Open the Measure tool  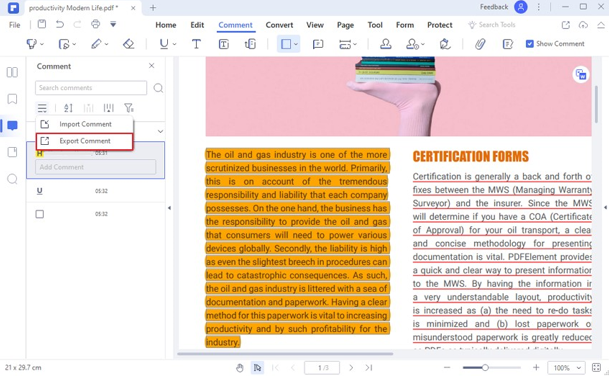[x=345, y=44]
